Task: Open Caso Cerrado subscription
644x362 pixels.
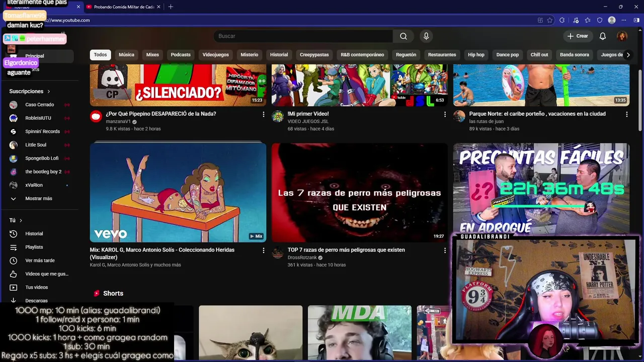Action: (40, 105)
